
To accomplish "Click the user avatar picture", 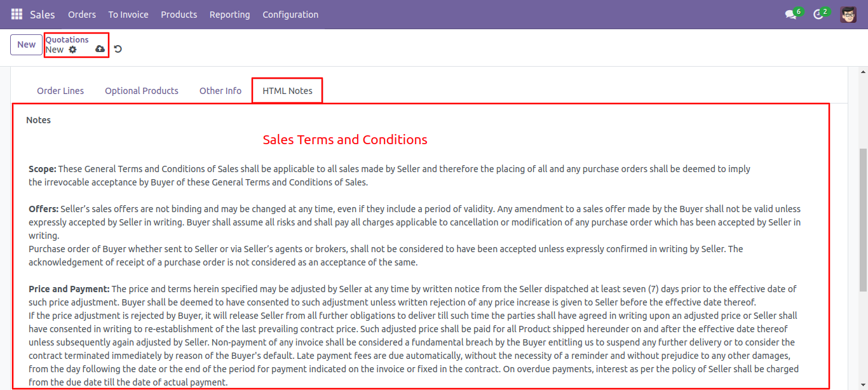I will [848, 14].
